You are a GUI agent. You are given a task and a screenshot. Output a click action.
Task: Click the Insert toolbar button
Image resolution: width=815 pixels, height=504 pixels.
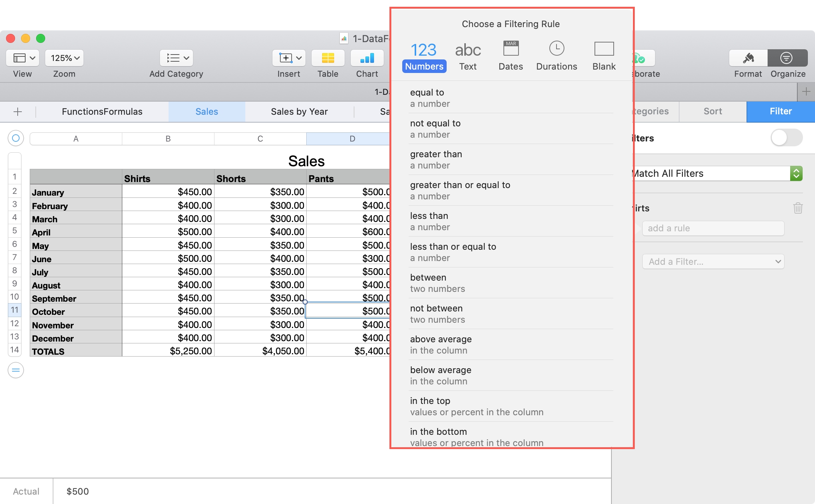click(x=289, y=58)
